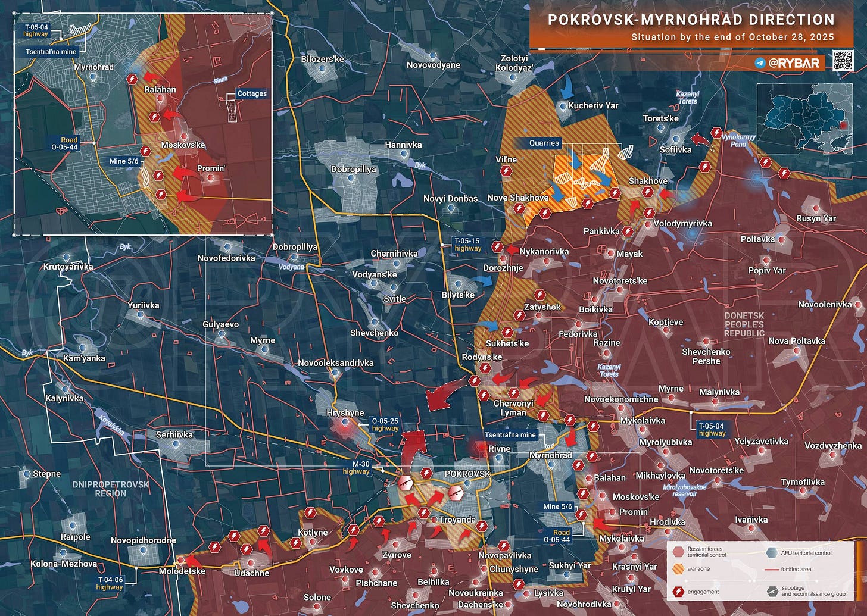
Task: Click the AFU territorial control swatch
Action: [x=772, y=552]
